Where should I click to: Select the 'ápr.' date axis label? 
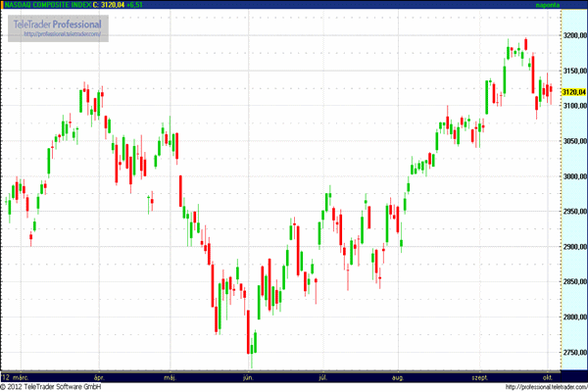98,375
